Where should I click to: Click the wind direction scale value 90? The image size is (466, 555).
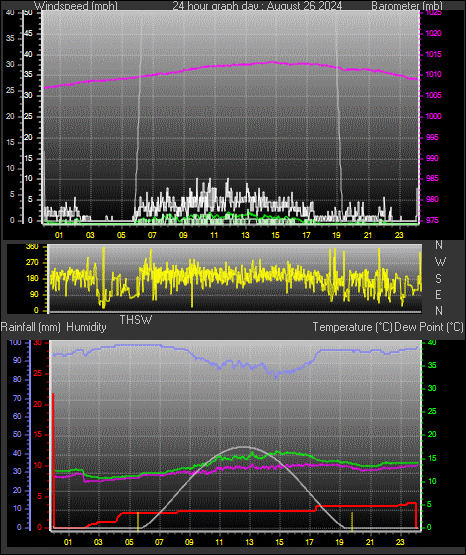pos(34,294)
